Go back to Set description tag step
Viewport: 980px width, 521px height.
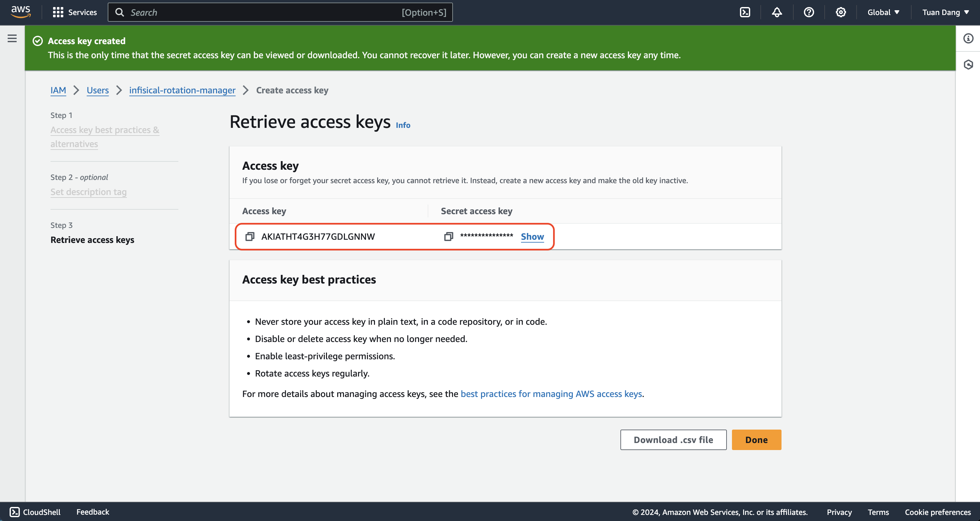[x=89, y=192]
